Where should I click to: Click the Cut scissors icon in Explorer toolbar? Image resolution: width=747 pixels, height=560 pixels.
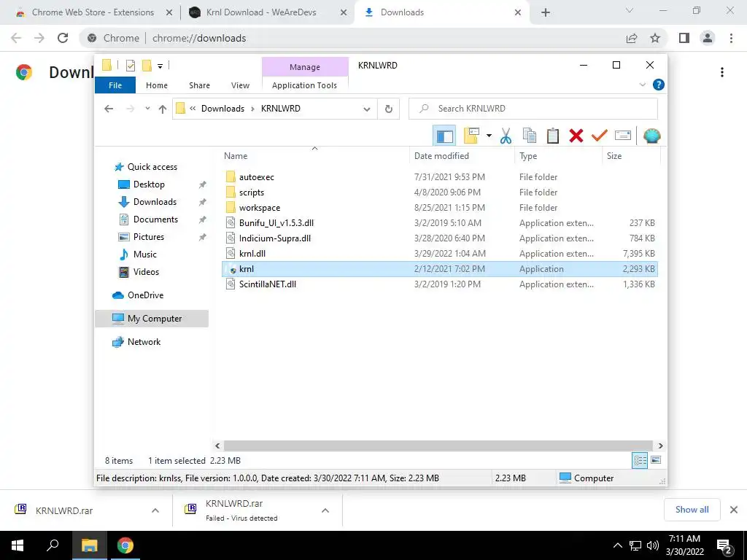[506, 136]
